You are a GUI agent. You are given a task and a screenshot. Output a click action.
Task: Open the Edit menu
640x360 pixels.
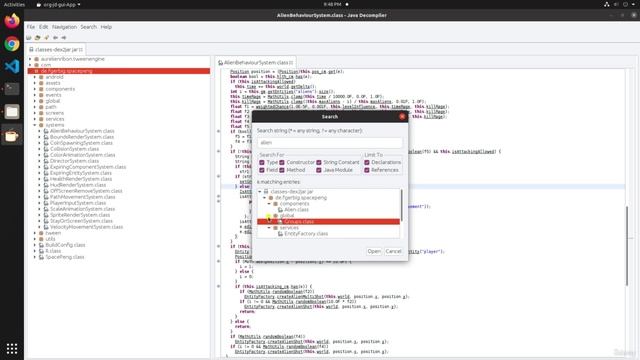[44, 27]
